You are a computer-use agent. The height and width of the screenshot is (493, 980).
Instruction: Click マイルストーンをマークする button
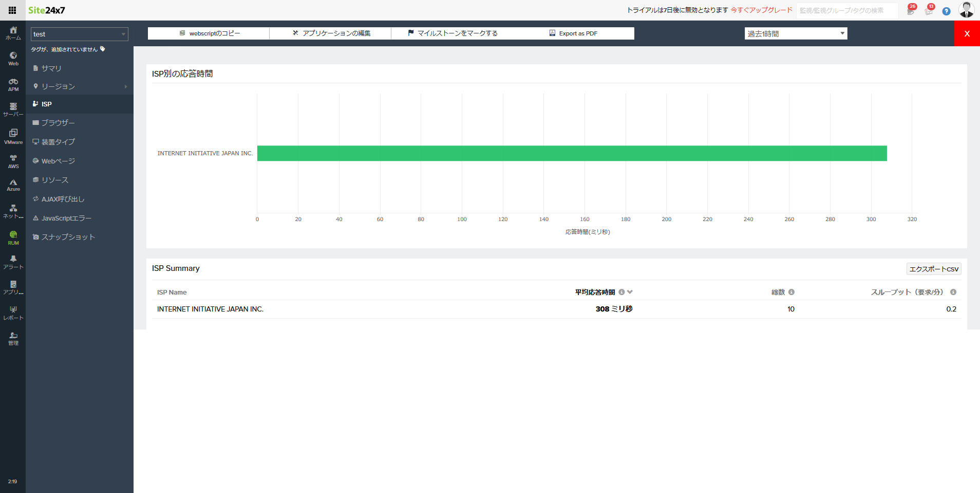(452, 33)
